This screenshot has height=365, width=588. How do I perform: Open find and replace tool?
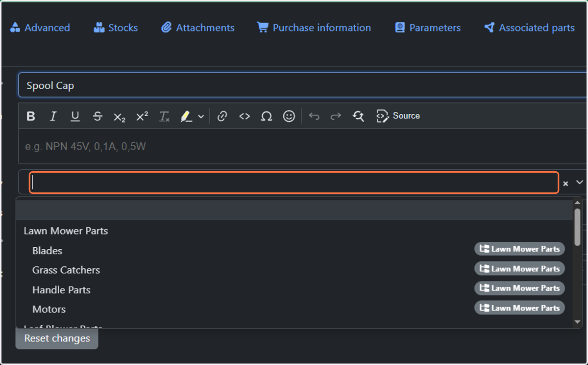tap(358, 116)
